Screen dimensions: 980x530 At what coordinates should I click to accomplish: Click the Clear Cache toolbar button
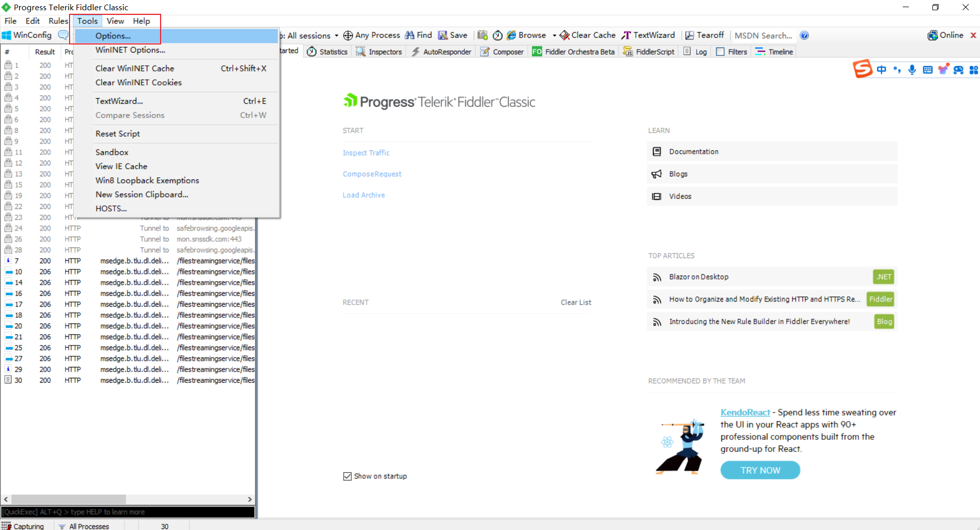click(587, 35)
